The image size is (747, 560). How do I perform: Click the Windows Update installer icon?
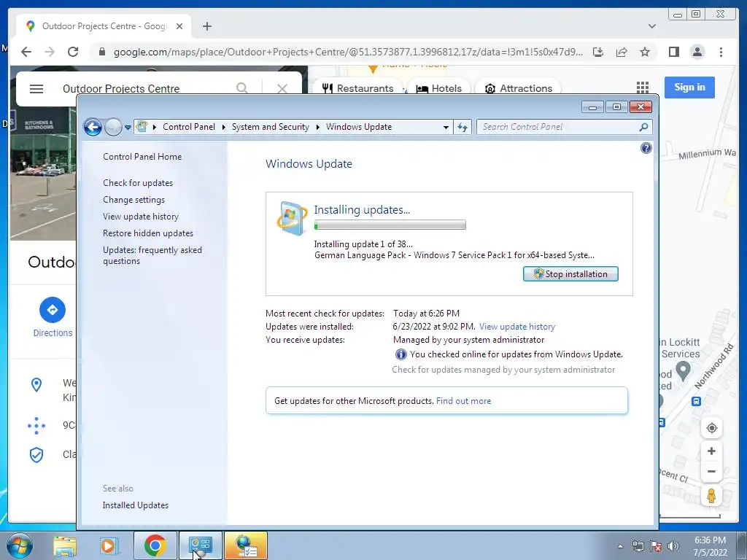[x=292, y=219]
